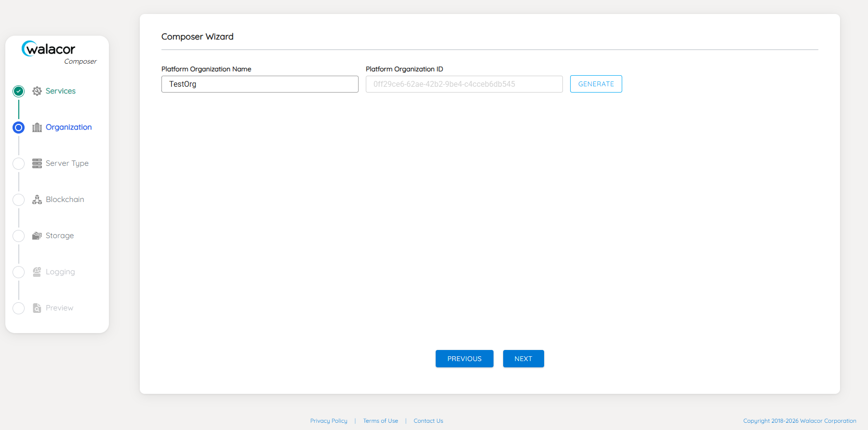Screen dimensions: 868x430
Task: Click the GENERATE button
Action: [596, 84]
